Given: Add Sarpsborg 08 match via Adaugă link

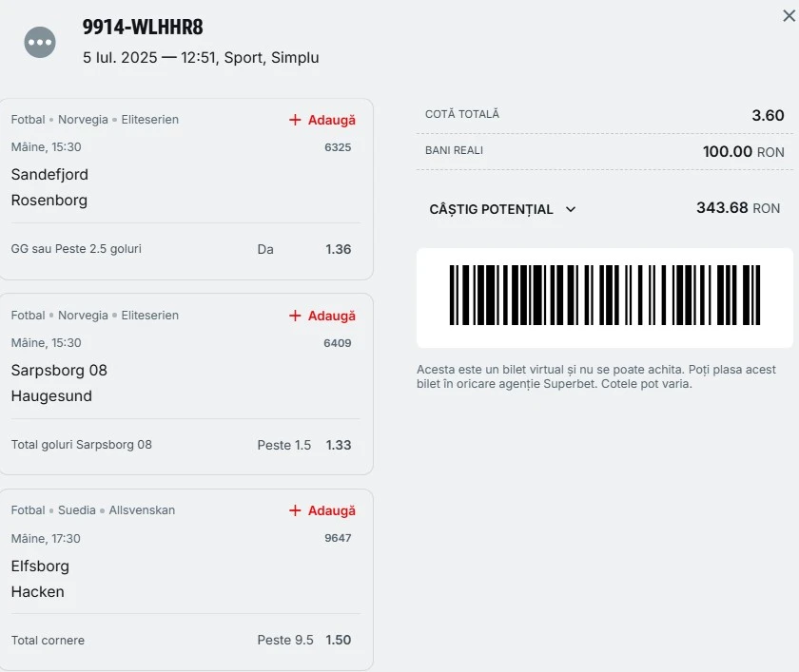Looking at the screenshot, I should [332, 316].
